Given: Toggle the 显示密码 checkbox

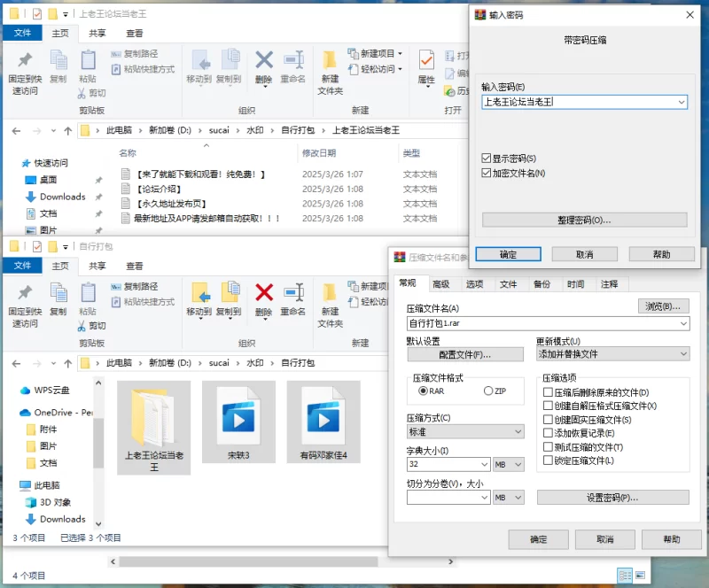Looking at the screenshot, I should pyautogui.click(x=486, y=158).
